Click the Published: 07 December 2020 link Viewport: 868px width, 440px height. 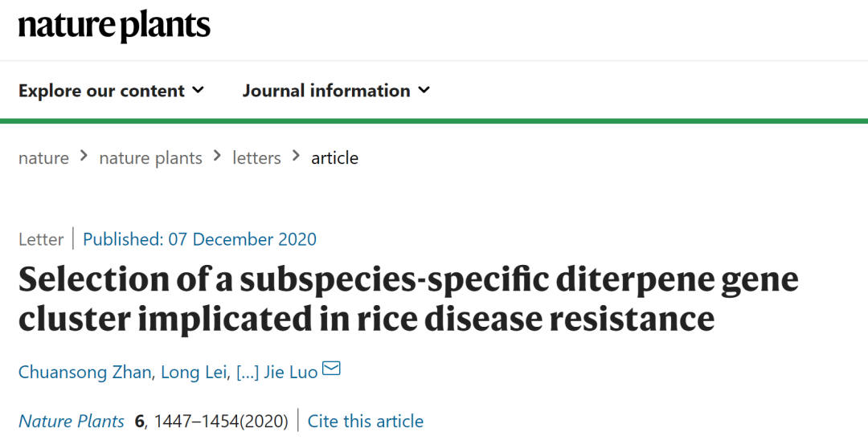(199, 239)
